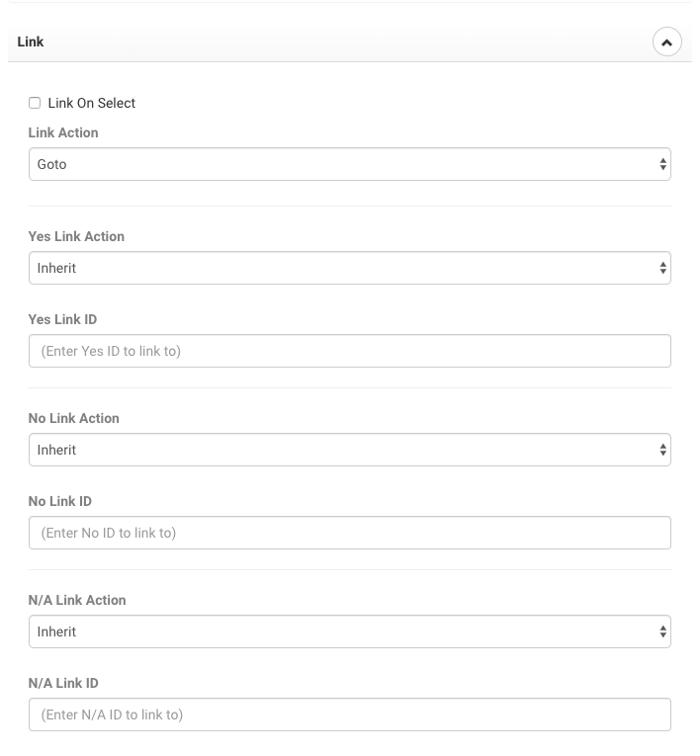Image resolution: width=700 pixels, height=756 pixels.
Task: Click the Link On Select label text
Action: pos(91,103)
